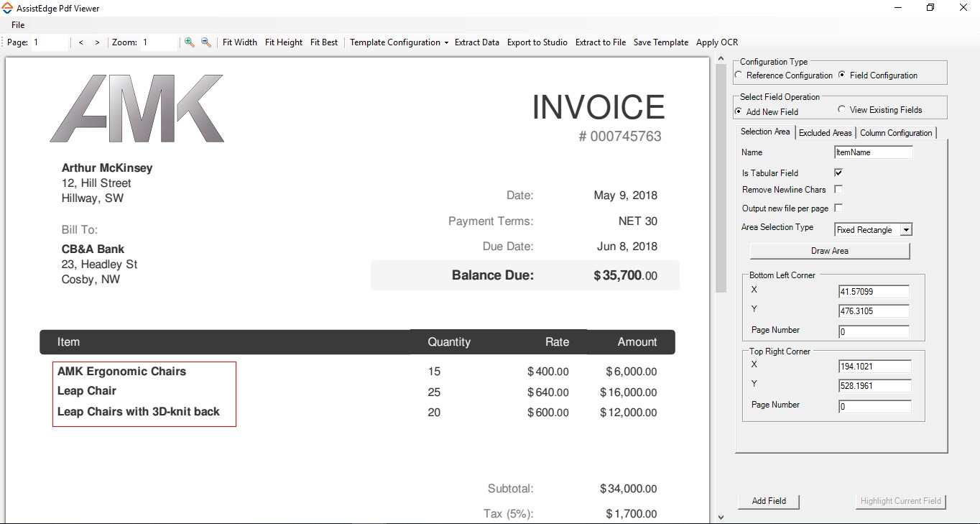The height and width of the screenshot is (524, 980).
Task: Switch to the Excluded Areas tab
Action: pyautogui.click(x=825, y=132)
